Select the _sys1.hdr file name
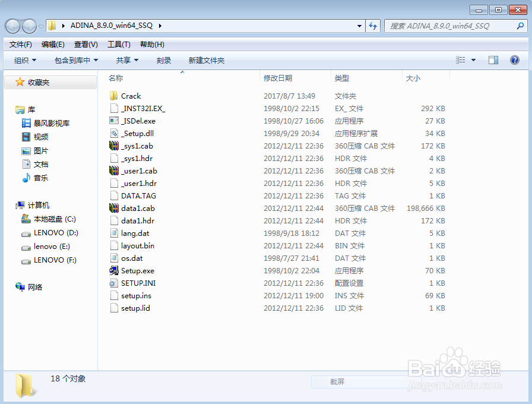The image size is (532, 404). pyautogui.click(x=137, y=158)
